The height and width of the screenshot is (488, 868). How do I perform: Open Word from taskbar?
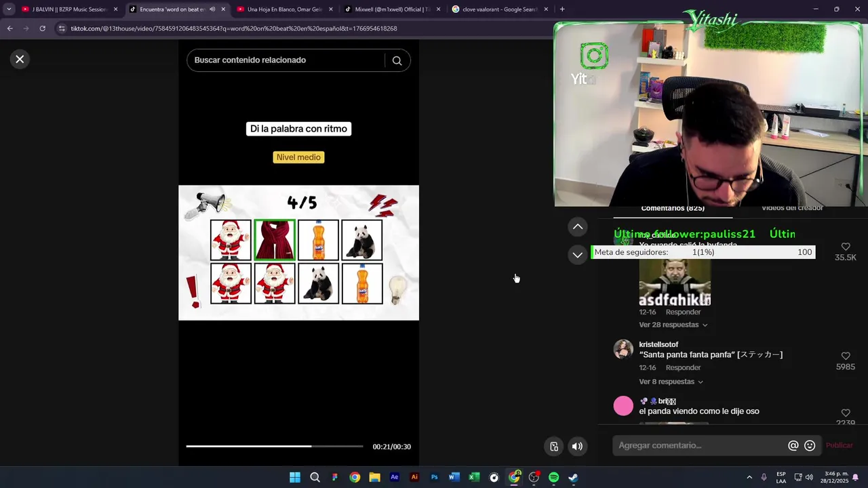click(454, 477)
